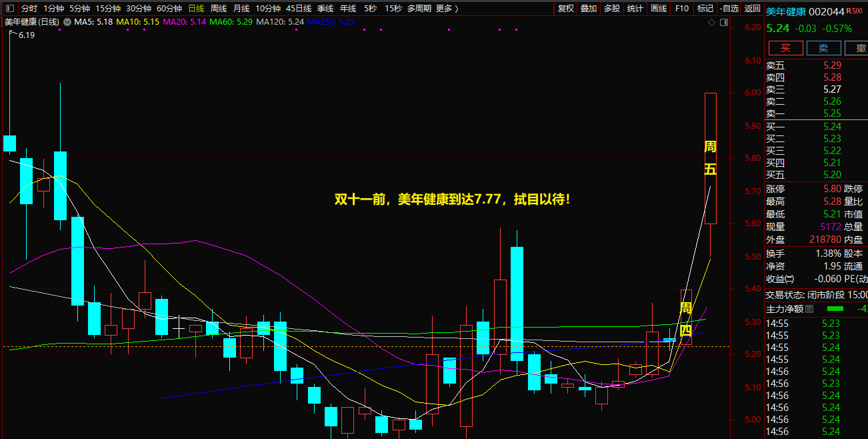Click the 买五 price 5.20
This screenshot has width=868, height=439.
[832, 175]
